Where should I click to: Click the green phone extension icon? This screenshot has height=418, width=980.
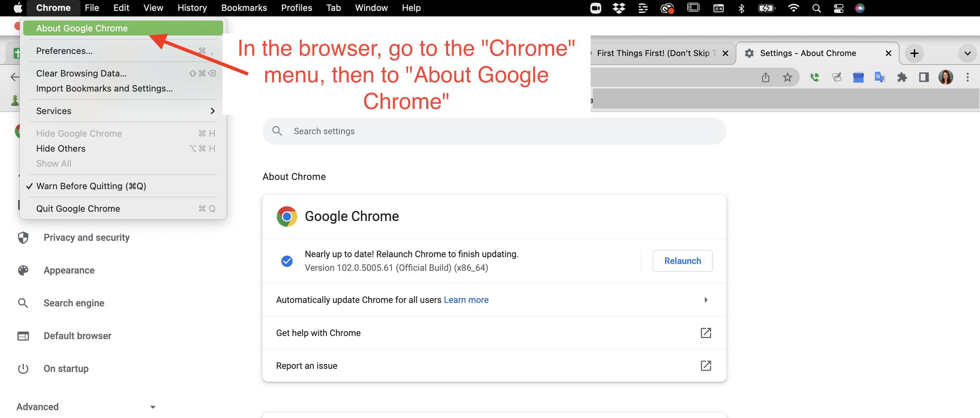coord(814,77)
